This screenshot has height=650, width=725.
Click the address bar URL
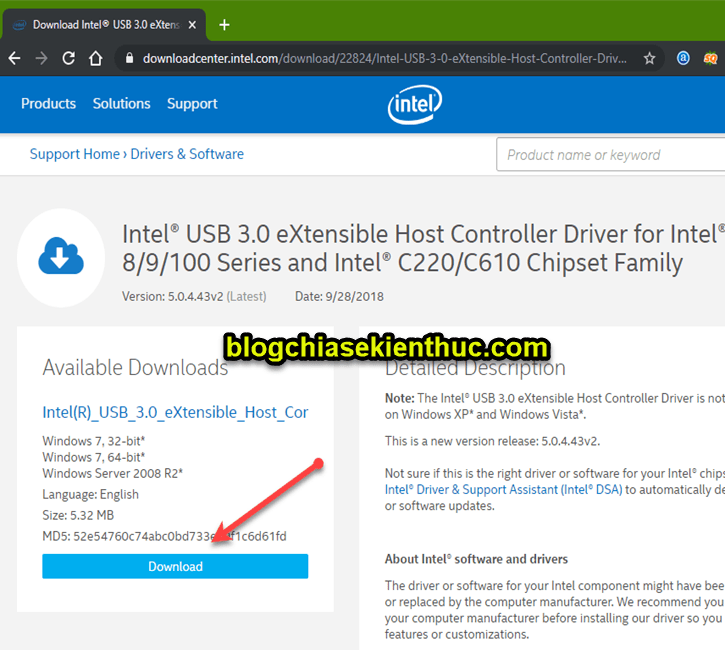385,58
